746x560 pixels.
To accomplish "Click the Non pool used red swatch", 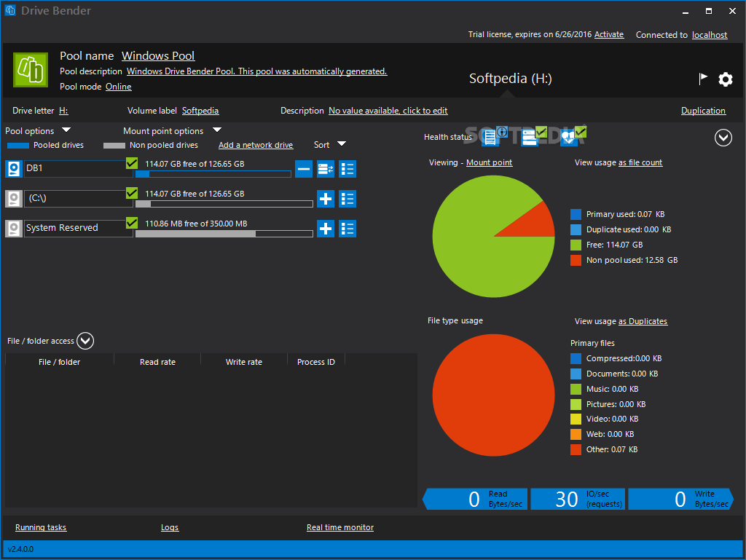I will click(576, 260).
